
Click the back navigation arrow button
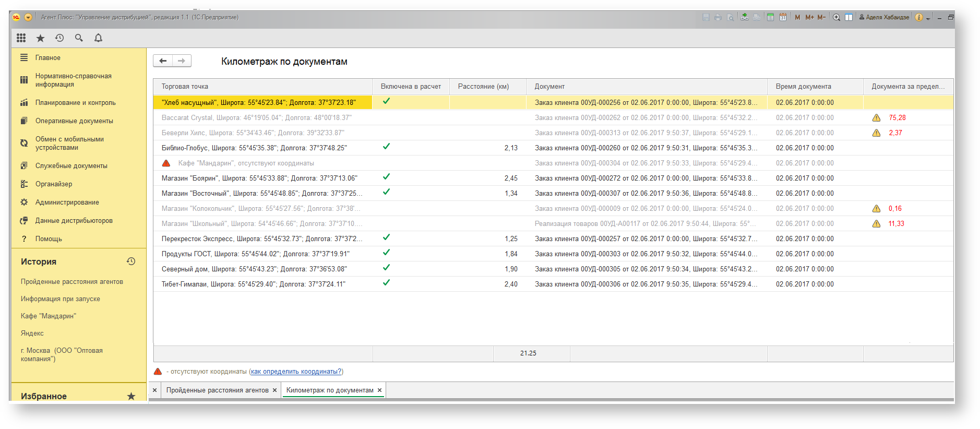(163, 61)
